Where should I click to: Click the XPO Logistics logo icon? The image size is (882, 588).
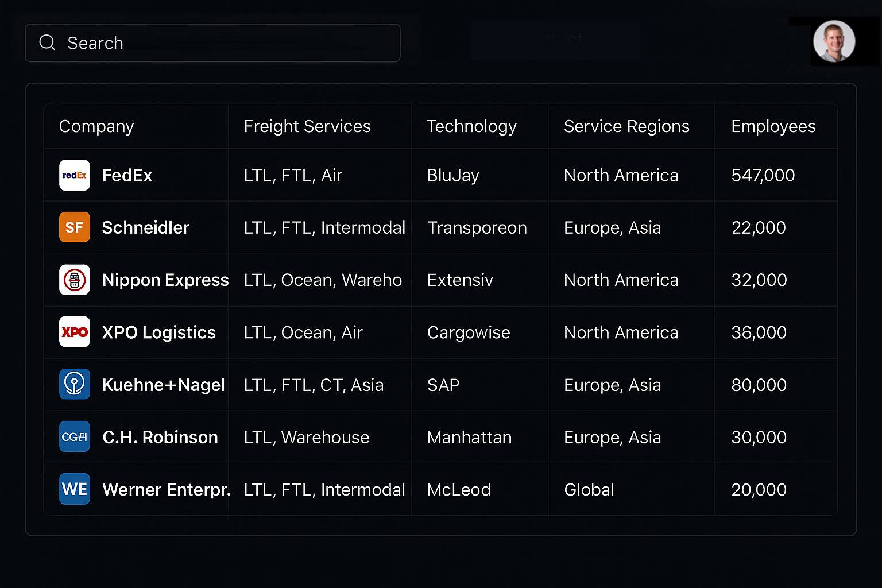tap(75, 332)
